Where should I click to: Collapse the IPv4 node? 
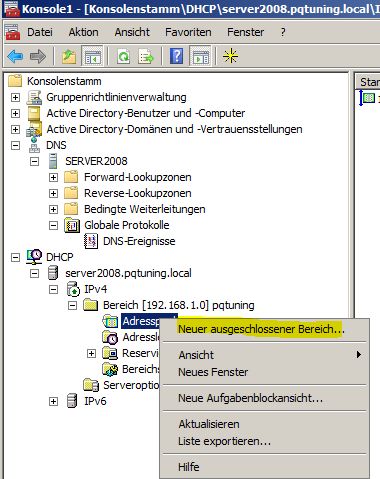(53, 289)
